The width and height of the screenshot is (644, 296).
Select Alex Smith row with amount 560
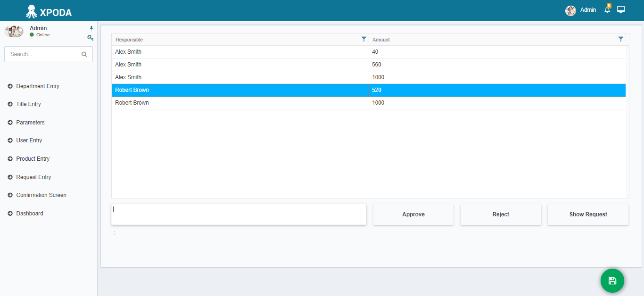[369, 65]
